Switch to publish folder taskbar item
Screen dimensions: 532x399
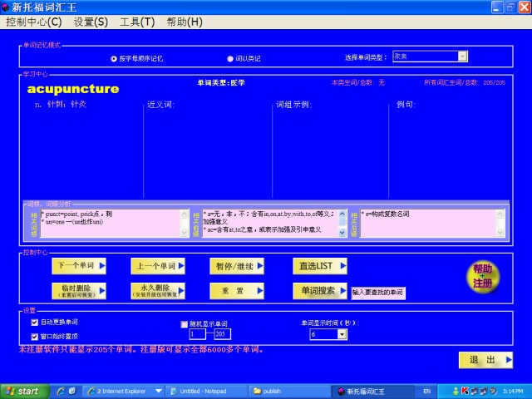point(290,392)
